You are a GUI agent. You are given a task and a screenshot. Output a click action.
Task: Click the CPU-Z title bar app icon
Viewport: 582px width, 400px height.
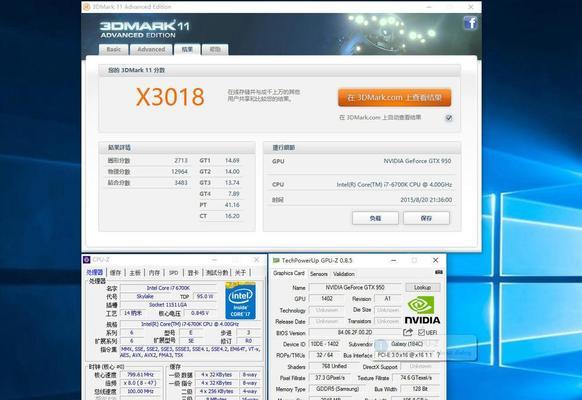point(86,259)
